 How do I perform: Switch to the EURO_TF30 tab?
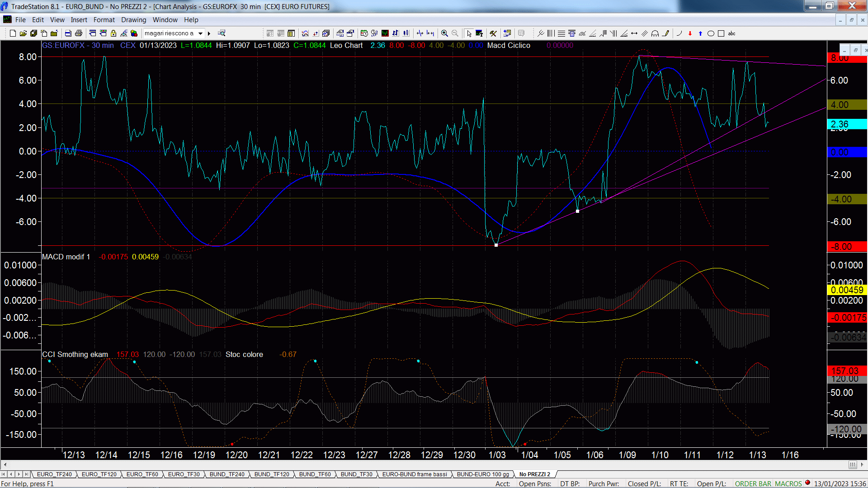184,474
